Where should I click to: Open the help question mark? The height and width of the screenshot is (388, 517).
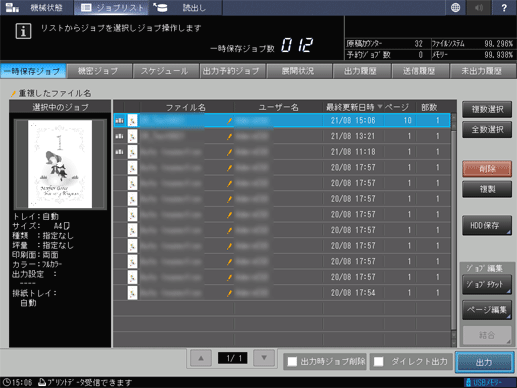[504, 7]
